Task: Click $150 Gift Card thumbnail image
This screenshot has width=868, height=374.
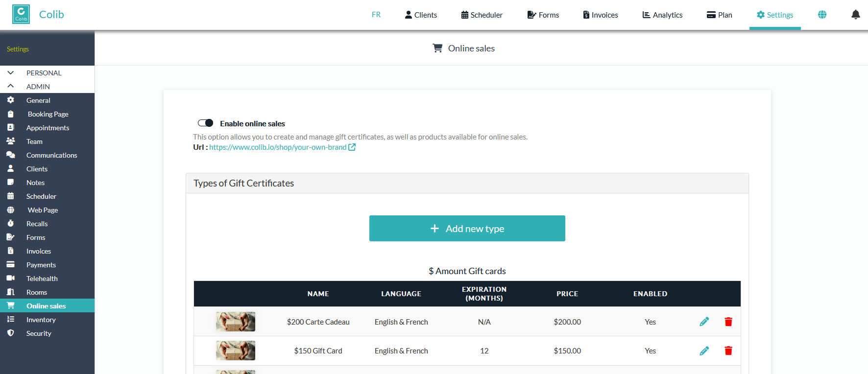Action: [236, 351]
